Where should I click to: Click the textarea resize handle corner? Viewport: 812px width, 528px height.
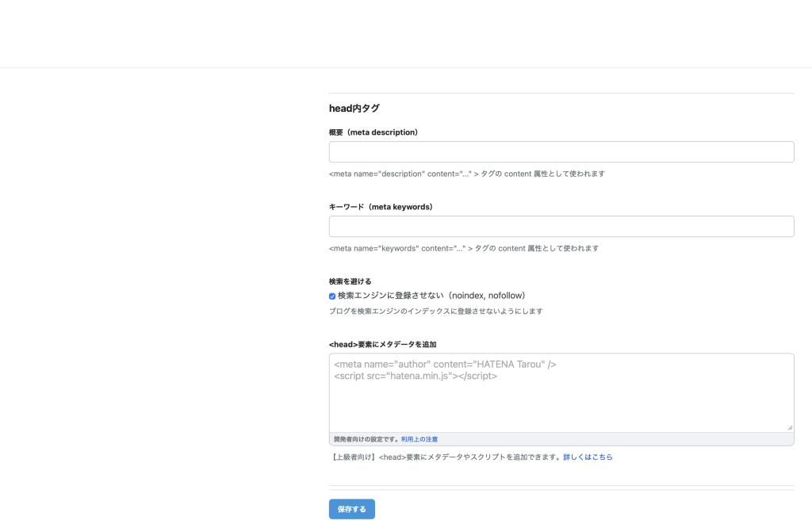[790, 427]
